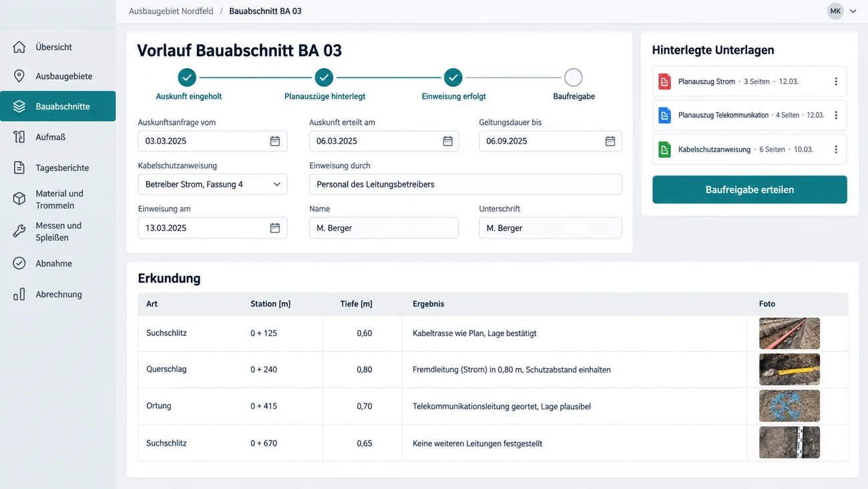Open calendar for Auskunft erteilt am
868x489 pixels.
point(447,141)
